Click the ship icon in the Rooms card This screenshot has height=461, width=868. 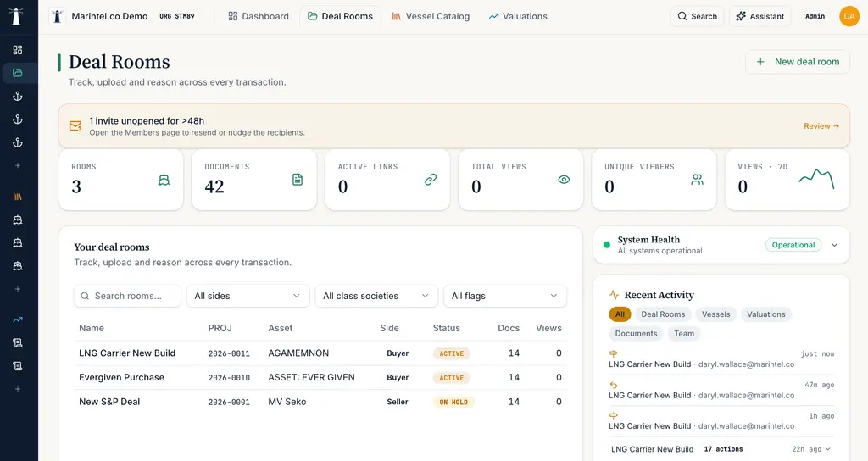[164, 180]
